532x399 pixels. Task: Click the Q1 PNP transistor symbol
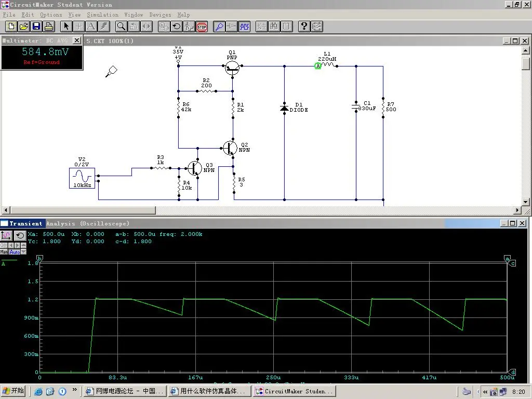[232, 68]
